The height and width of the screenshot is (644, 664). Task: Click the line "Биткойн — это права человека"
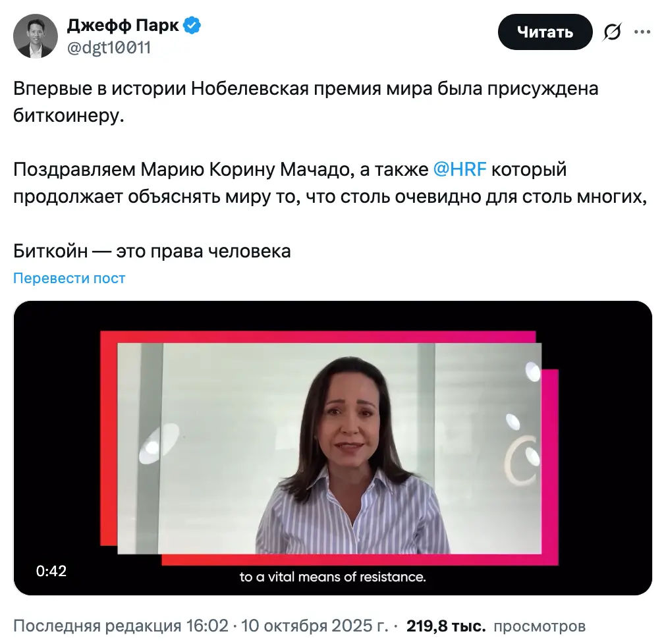tap(152, 251)
